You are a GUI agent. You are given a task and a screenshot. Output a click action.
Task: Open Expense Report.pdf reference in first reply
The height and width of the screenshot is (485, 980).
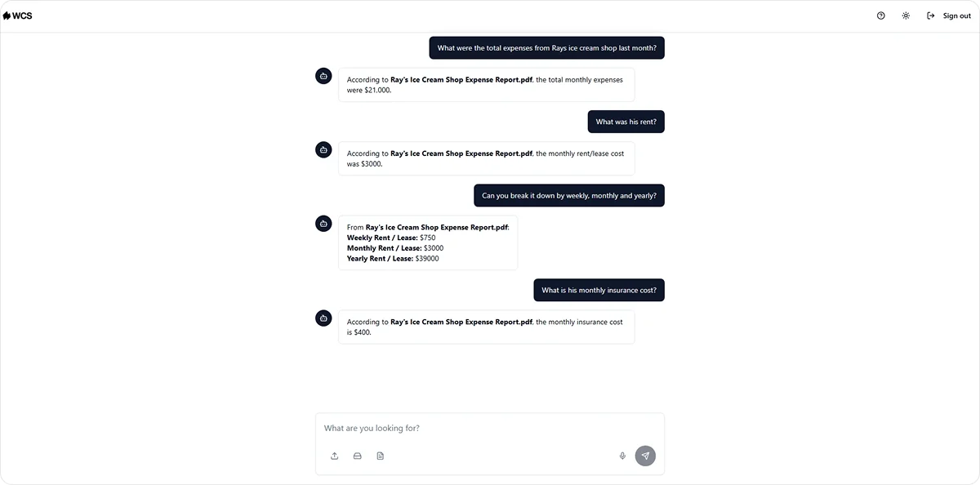(461, 80)
